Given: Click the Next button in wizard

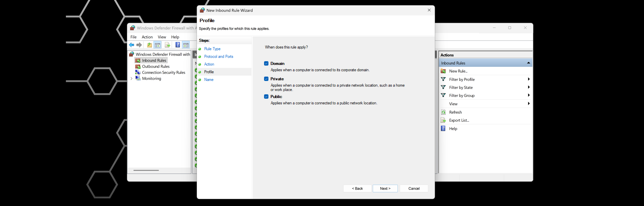Looking at the screenshot, I should pyautogui.click(x=385, y=188).
